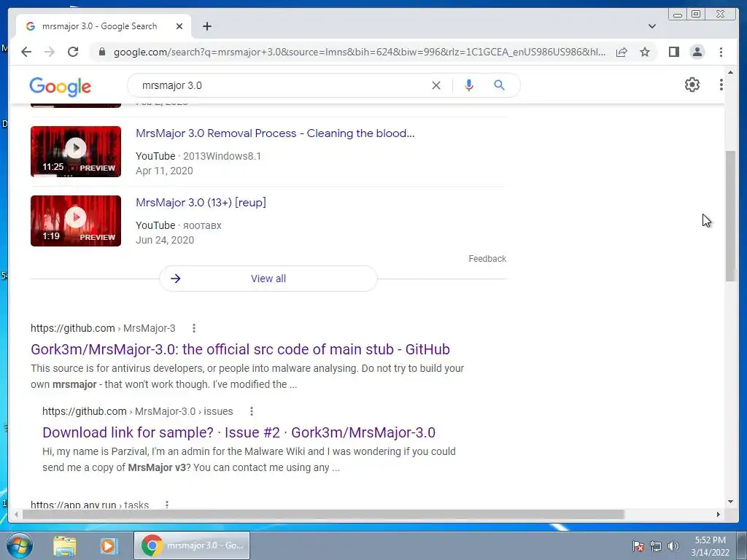Open Gork3m/MrsMajor-3.0 GitHub result
Image resolution: width=747 pixels, height=560 pixels.
240,349
